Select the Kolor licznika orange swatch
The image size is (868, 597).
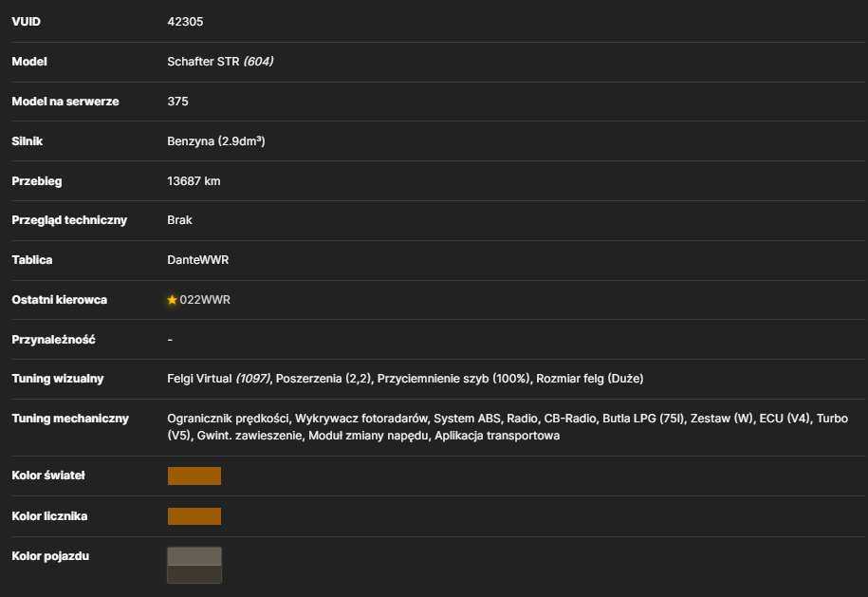[x=194, y=516]
